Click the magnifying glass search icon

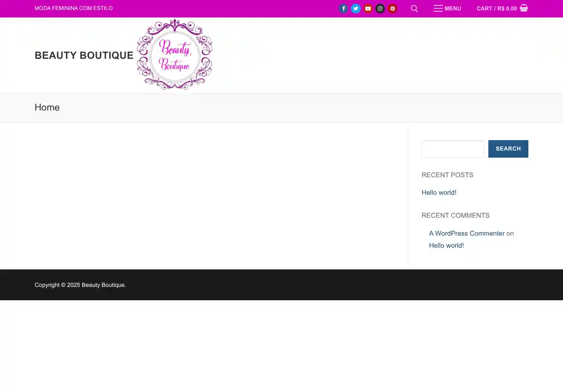click(x=414, y=8)
